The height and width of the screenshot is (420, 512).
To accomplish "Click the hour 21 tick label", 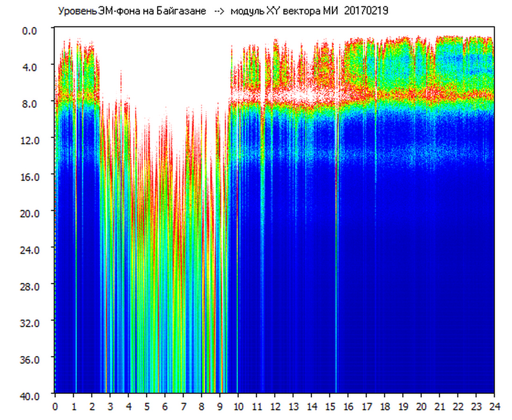I will (440, 406).
